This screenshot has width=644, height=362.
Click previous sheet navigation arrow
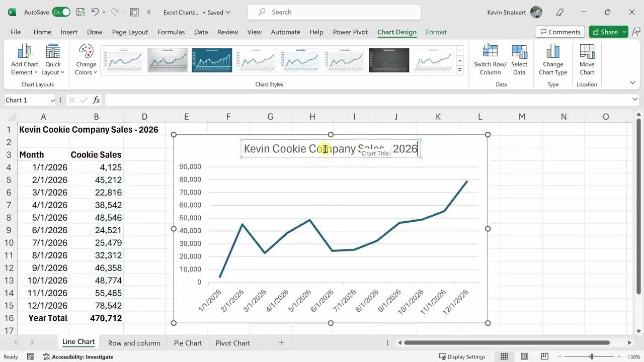pyautogui.click(x=16, y=342)
